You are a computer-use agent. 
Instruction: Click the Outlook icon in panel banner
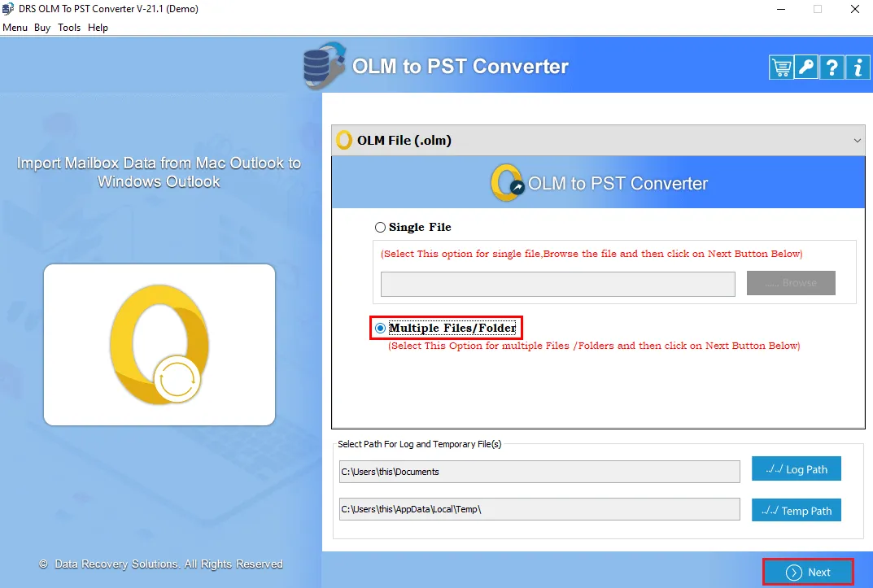507,182
